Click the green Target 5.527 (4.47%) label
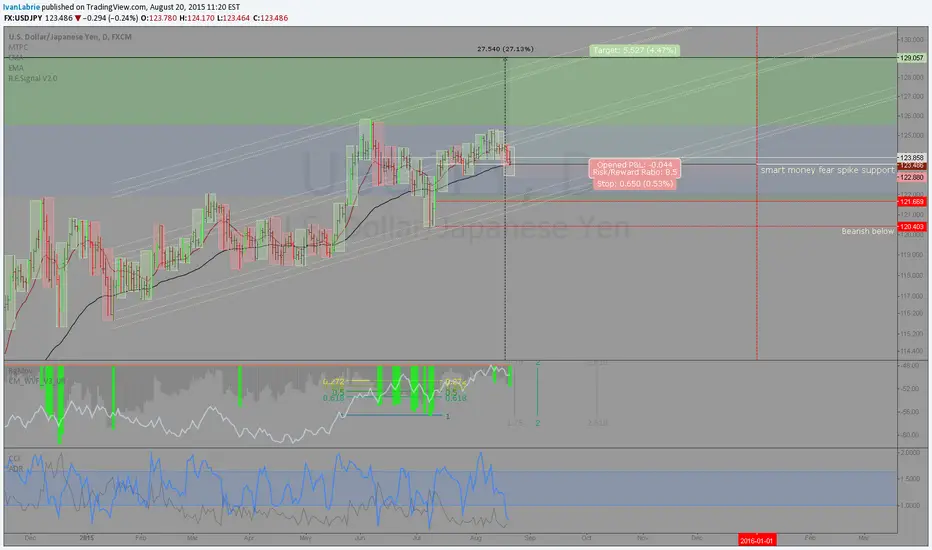The height and width of the screenshot is (550, 932). [635, 51]
